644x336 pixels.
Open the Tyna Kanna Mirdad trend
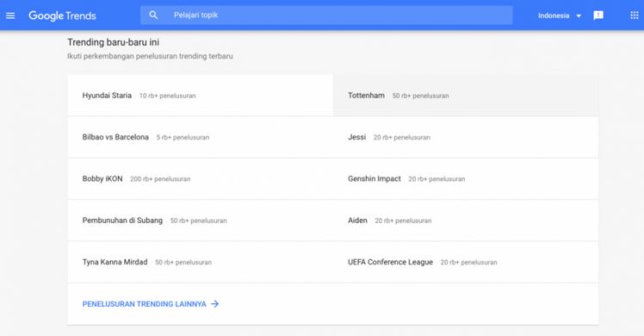coord(201,262)
